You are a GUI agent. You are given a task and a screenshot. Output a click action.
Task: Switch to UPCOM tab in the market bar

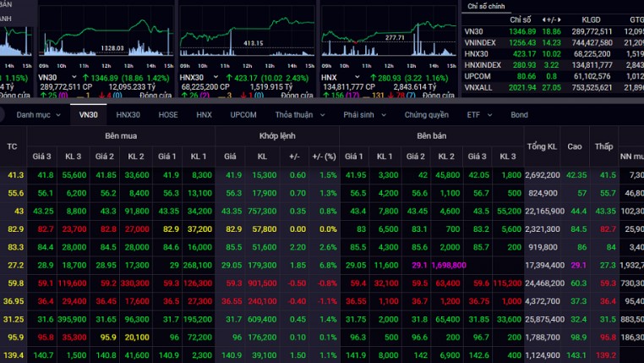243,115
